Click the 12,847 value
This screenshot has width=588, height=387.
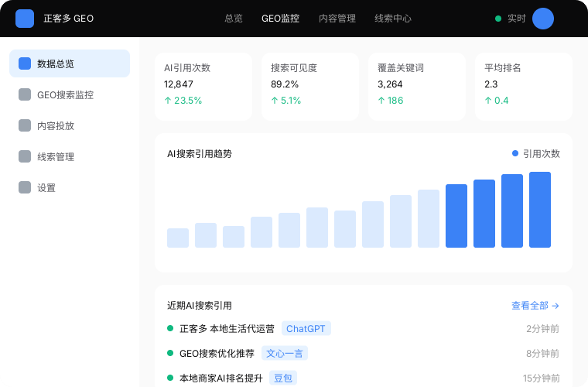point(179,84)
